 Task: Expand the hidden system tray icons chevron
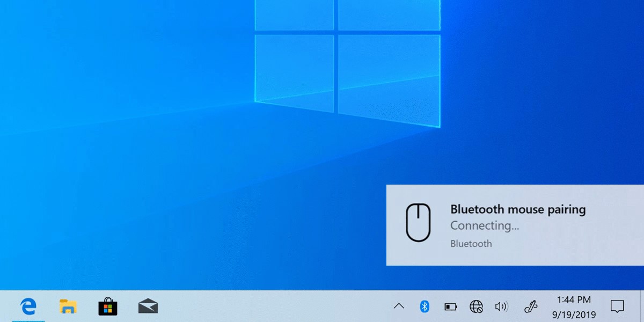[399, 306]
